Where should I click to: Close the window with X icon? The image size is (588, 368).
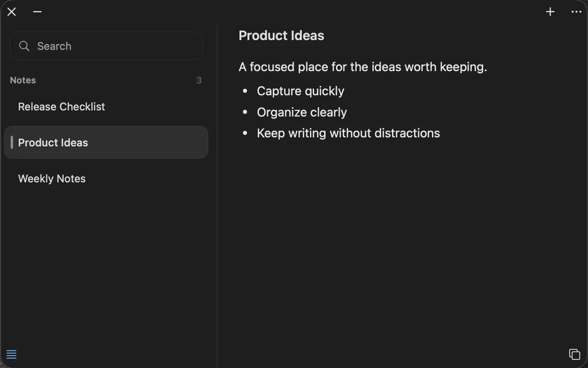(12, 12)
